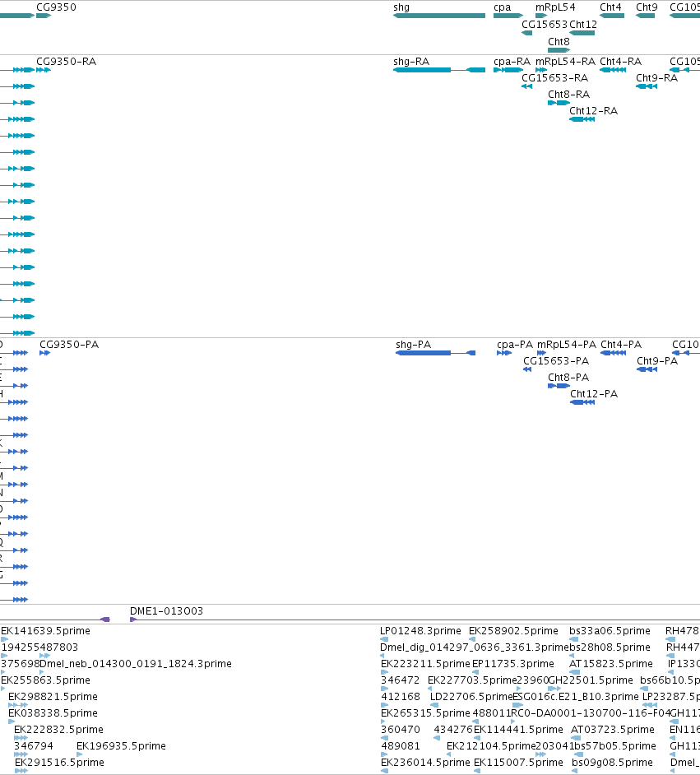This screenshot has width=700, height=775.
Task: Select the EK038338.5prime label
Action: pos(53,713)
